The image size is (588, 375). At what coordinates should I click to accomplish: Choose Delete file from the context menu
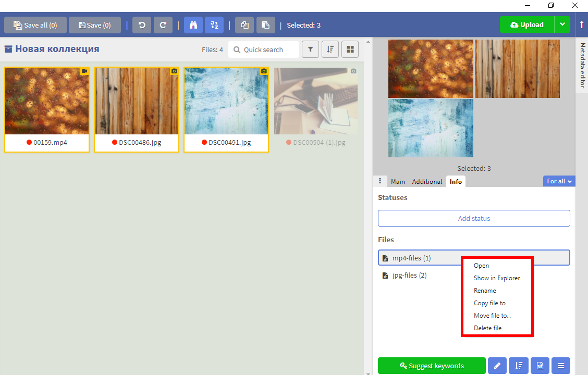487,328
